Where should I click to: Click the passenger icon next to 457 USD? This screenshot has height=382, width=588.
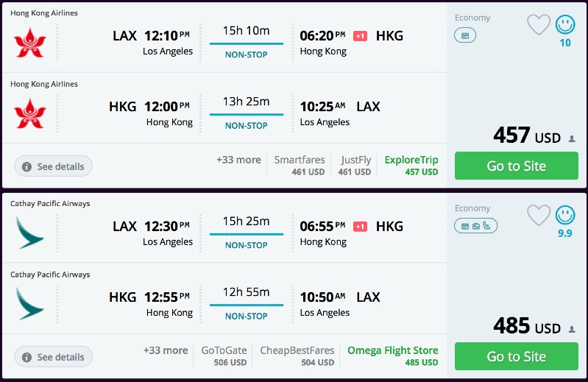572,138
